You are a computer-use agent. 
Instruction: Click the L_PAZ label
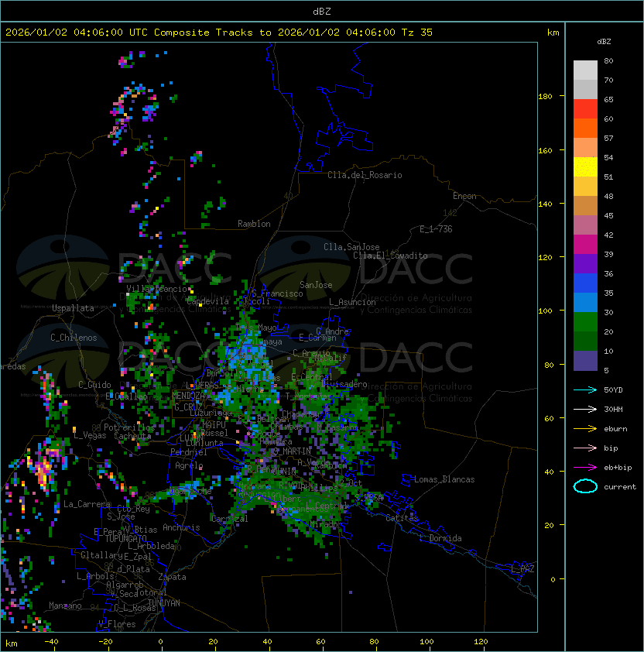[522, 569]
